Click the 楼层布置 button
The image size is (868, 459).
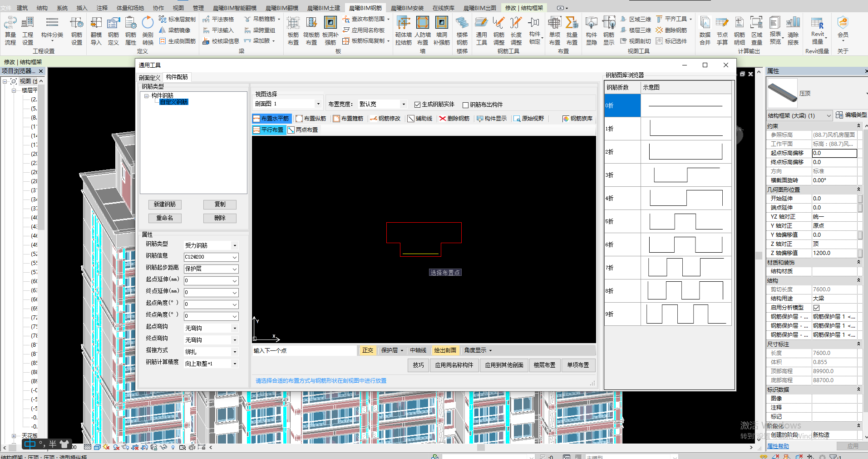[545, 365]
